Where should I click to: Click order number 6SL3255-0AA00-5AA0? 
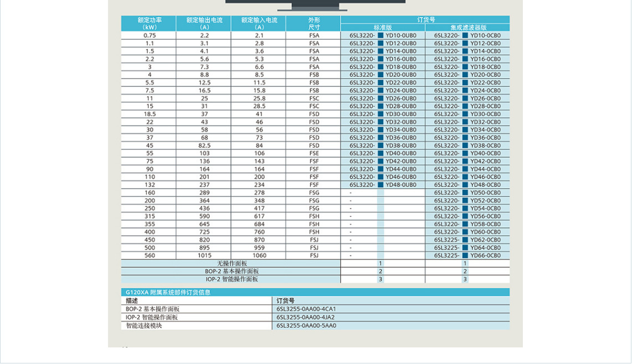click(306, 325)
